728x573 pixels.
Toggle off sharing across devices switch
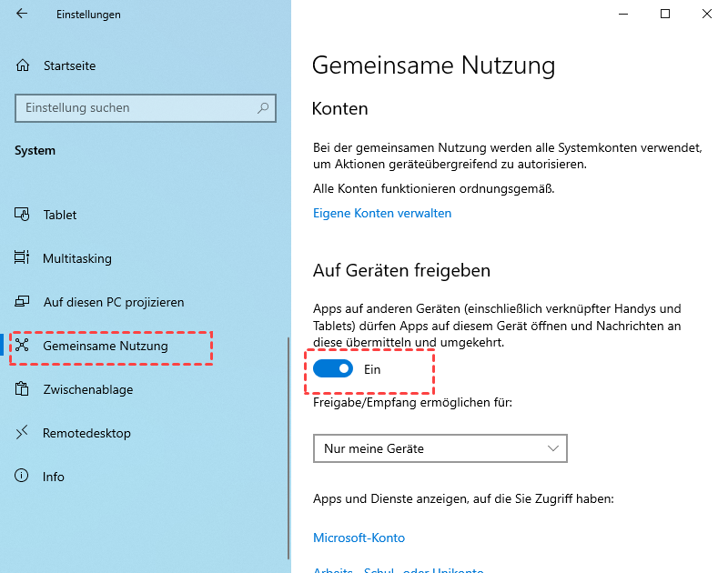coord(333,369)
